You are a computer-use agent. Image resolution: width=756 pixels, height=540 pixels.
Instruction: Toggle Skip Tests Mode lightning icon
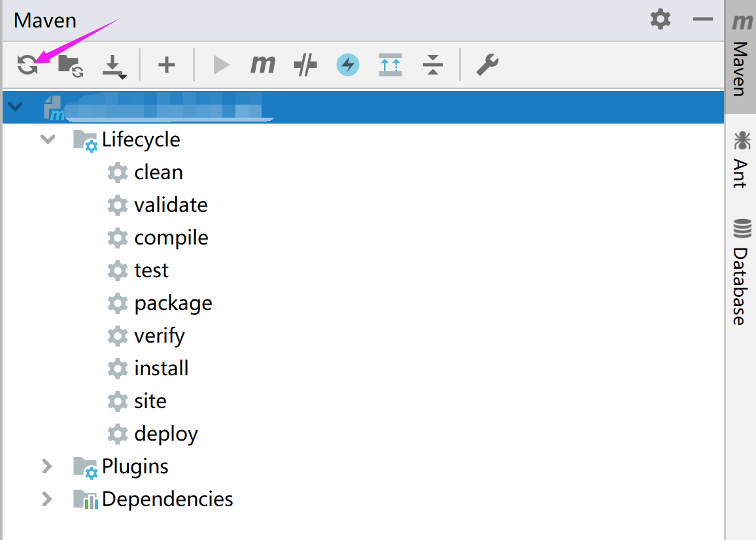[x=348, y=65]
